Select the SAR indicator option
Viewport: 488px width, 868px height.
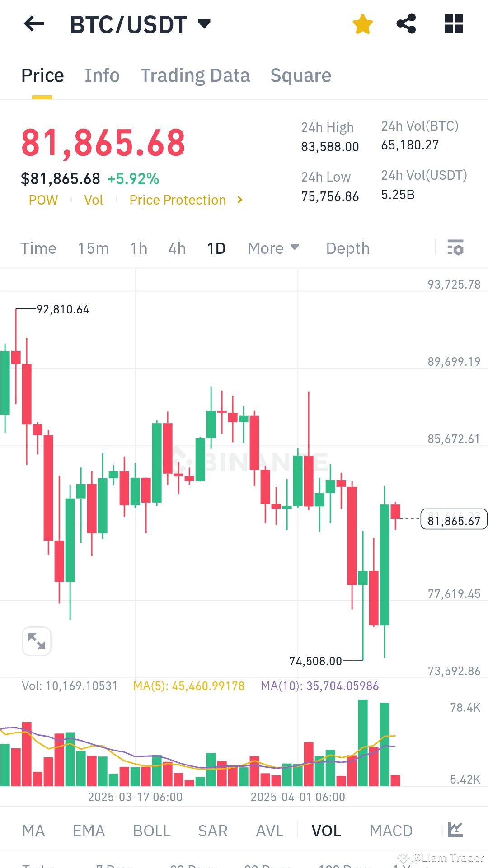[212, 830]
